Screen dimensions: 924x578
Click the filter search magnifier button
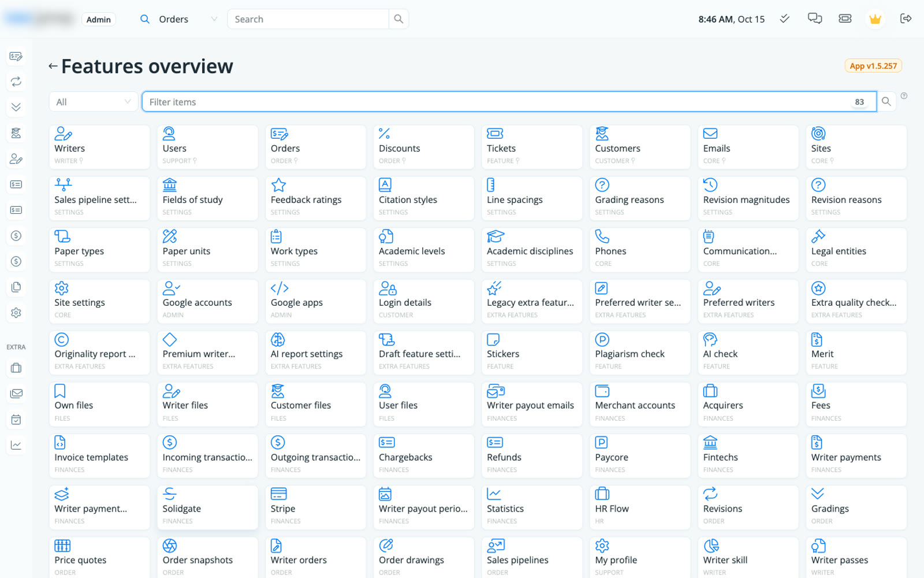[886, 102]
